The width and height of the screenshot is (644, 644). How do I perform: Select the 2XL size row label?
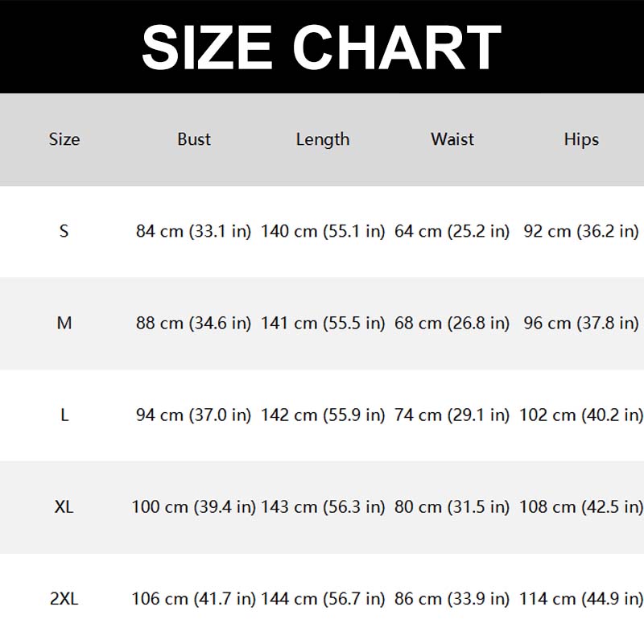[64, 599]
